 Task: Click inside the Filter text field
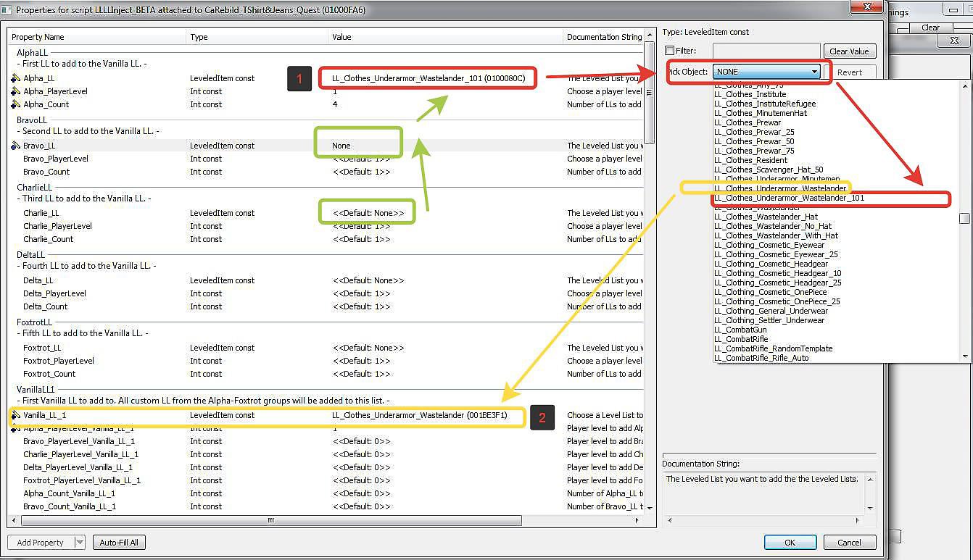(x=766, y=51)
